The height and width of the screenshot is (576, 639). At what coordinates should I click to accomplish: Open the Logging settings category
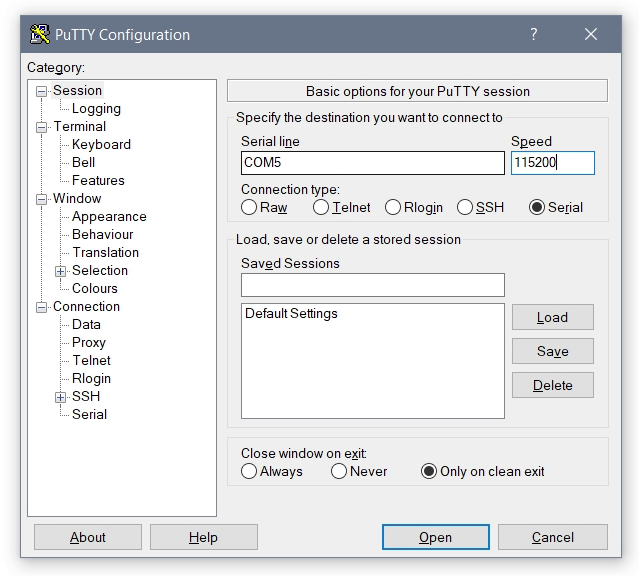pyautogui.click(x=96, y=108)
